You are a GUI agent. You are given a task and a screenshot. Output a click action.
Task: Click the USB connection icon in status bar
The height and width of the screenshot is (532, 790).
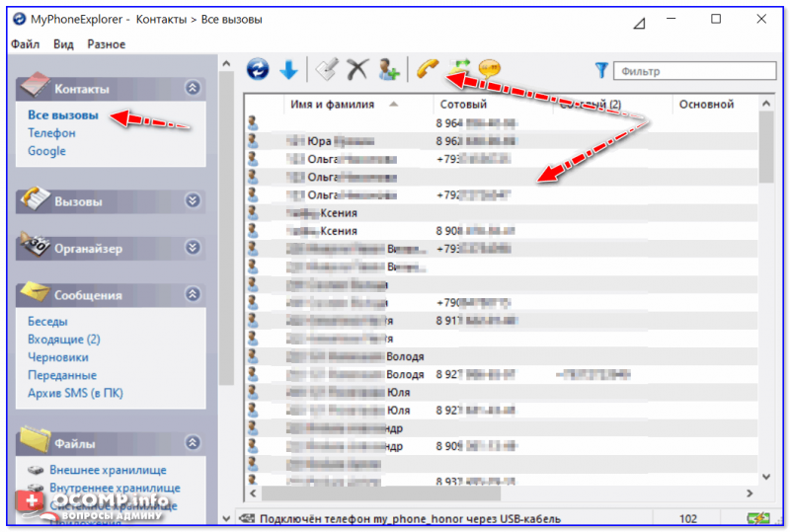click(247, 518)
